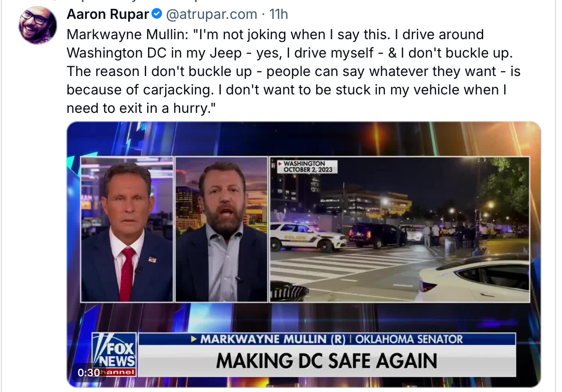Click the bearded senator's video panel
Image resolution: width=562 pixels, height=392 pixels.
[x=222, y=230]
